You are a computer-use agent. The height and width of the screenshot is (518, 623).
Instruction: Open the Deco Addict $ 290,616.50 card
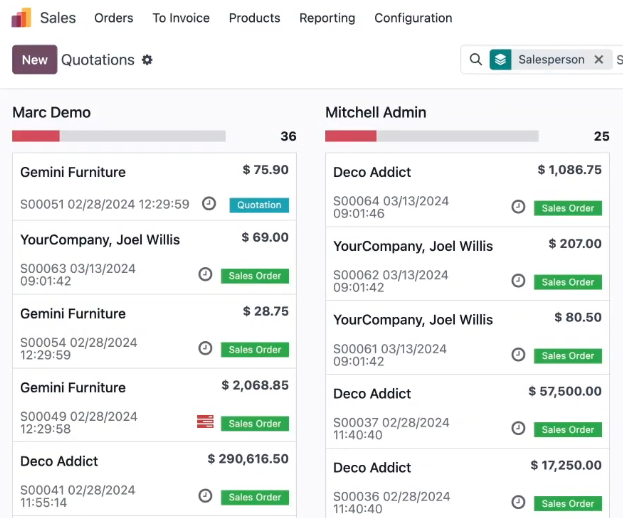tap(154, 479)
